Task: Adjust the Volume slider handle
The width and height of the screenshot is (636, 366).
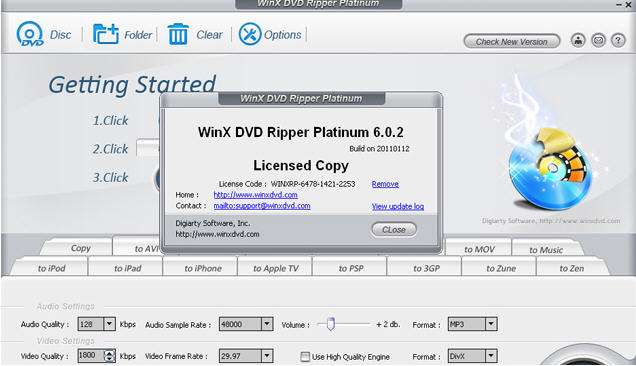Action: click(331, 324)
